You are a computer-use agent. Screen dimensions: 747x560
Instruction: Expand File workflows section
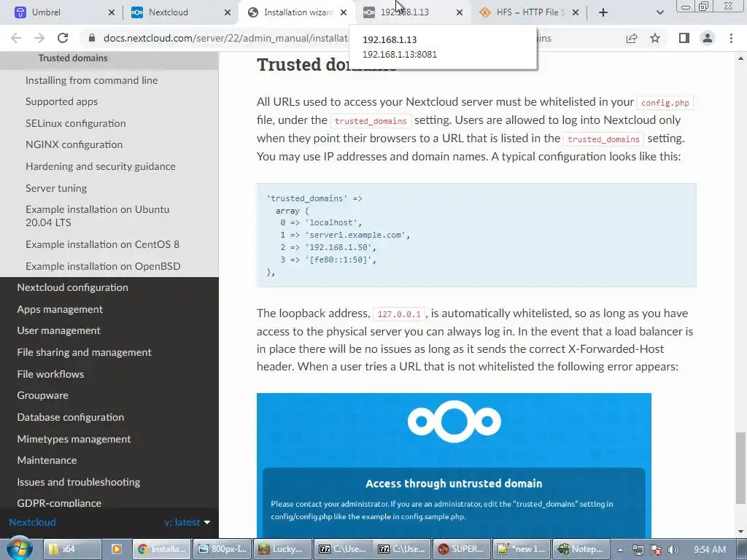pos(50,374)
